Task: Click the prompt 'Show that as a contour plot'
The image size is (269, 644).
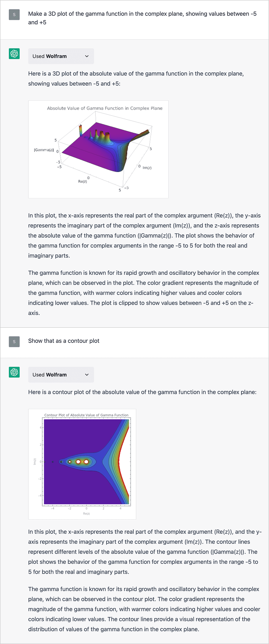Action: (x=64, y=341)
